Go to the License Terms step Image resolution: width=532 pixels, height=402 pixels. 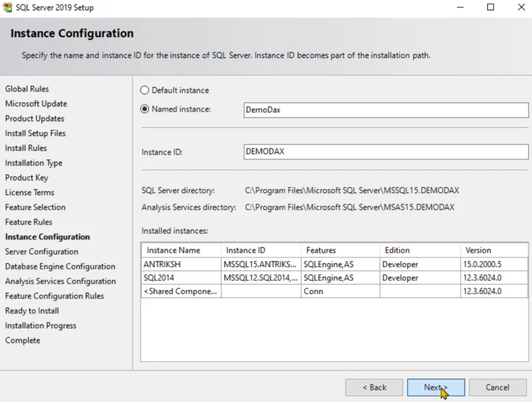(30, 192)
